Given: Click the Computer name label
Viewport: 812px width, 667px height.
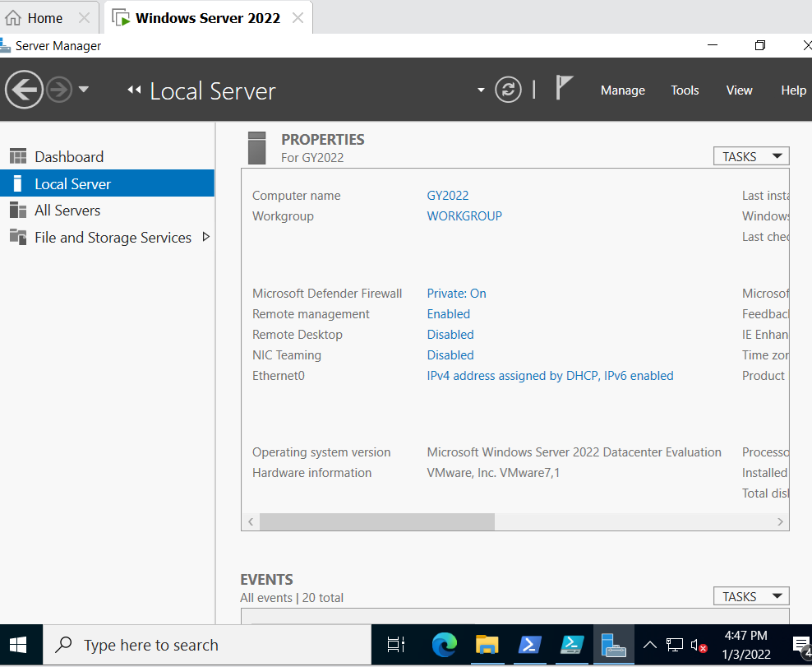Looking at the screenshot, I should tap(296, 196).
